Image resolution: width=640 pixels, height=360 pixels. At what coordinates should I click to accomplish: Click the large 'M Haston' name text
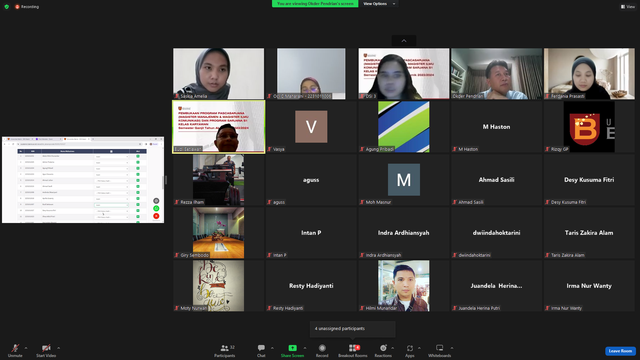(496, 127)
